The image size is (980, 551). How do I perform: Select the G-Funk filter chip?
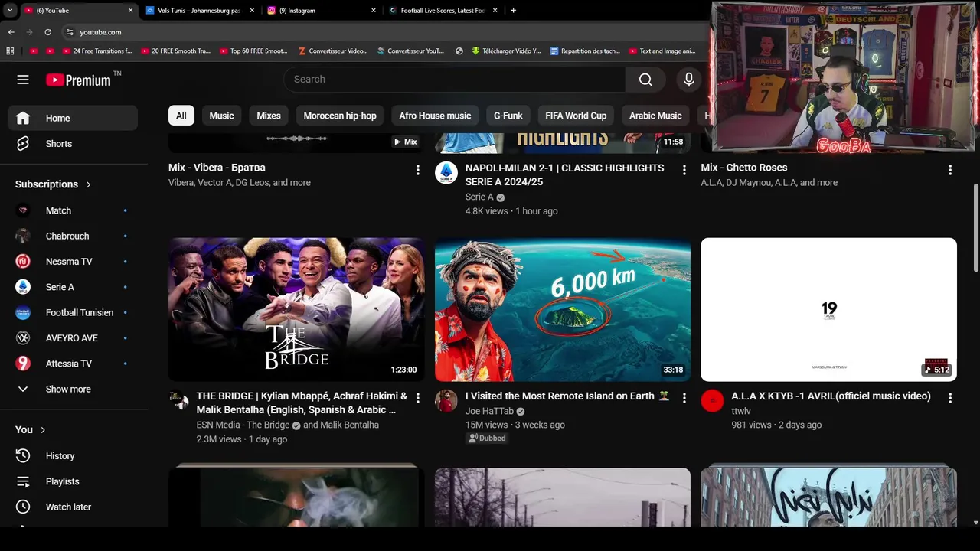click(508, 116)
